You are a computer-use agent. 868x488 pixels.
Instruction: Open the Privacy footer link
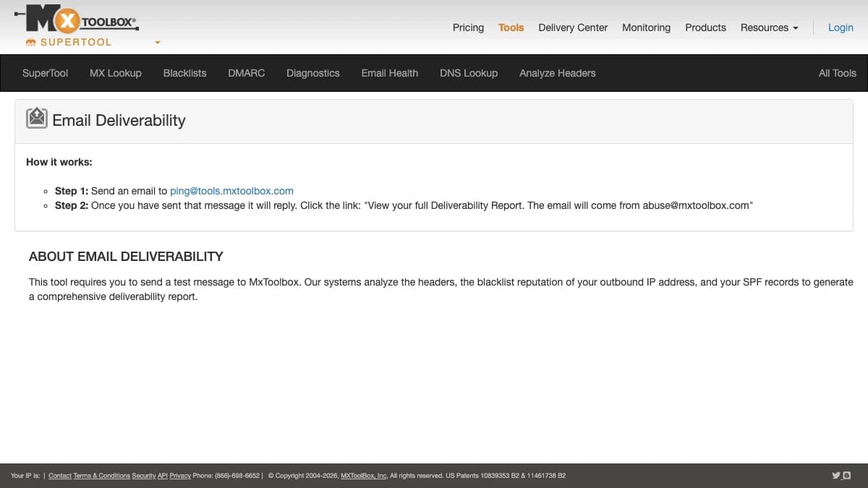[x=180, y=476]
